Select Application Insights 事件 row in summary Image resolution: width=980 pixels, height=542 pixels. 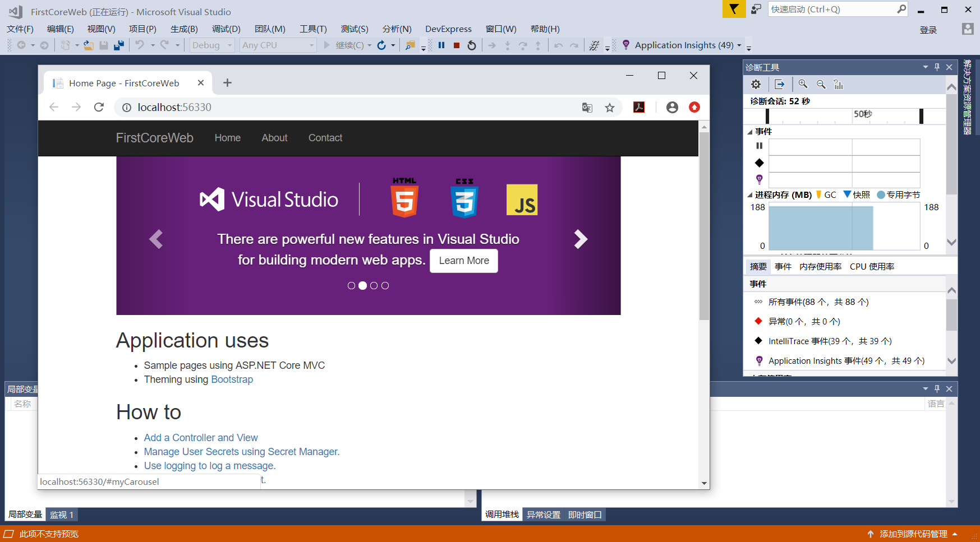click(x=846, y=361)
